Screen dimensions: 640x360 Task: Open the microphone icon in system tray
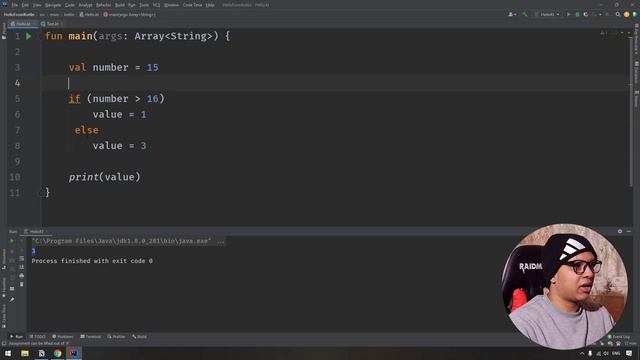coord(590,353)
